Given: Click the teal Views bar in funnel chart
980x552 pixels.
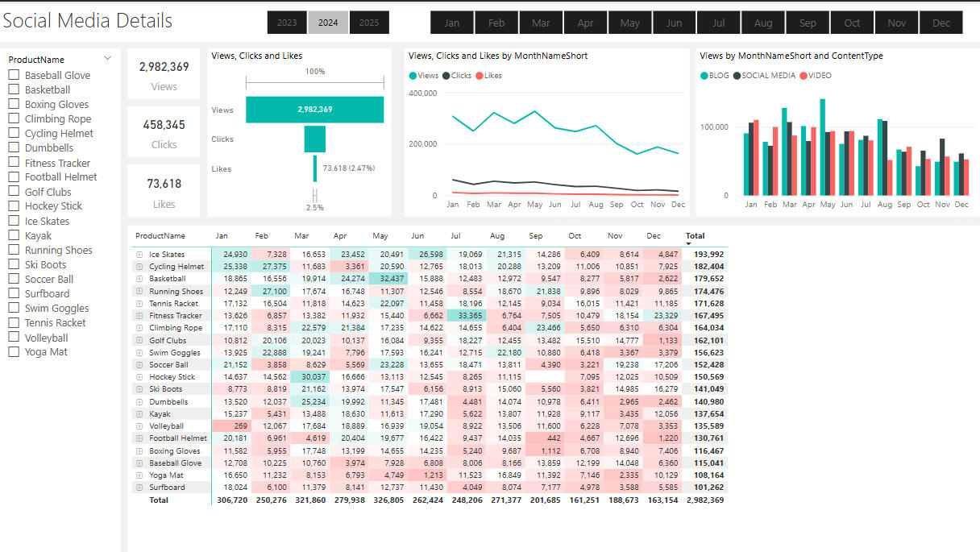Looking at the screenshot, I should [x=314, y=110].
